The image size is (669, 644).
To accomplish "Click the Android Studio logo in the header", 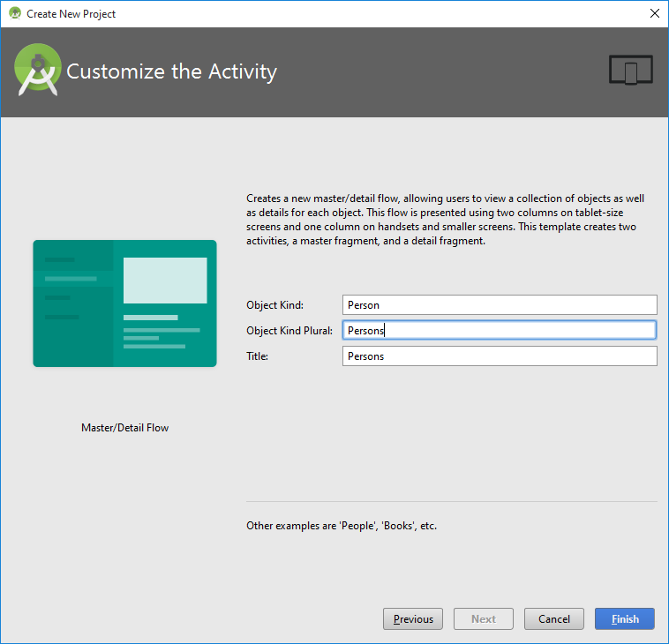I will coord(37,71).
